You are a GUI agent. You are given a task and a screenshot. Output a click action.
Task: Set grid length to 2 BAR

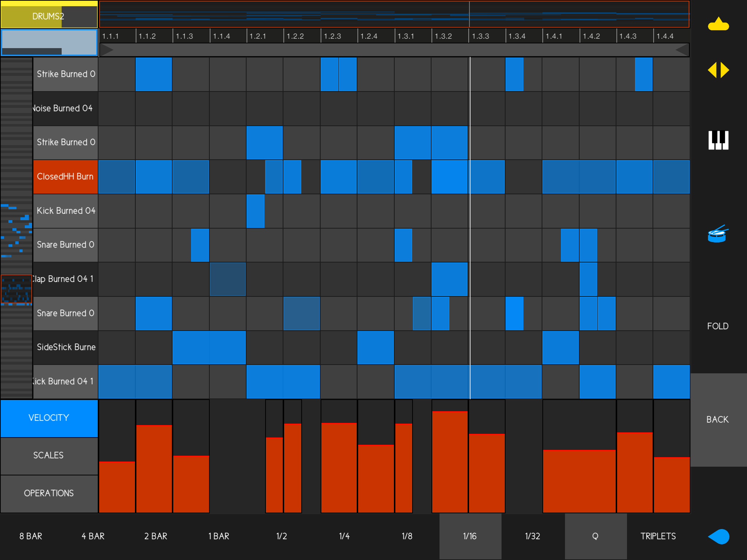click(156, 536)
